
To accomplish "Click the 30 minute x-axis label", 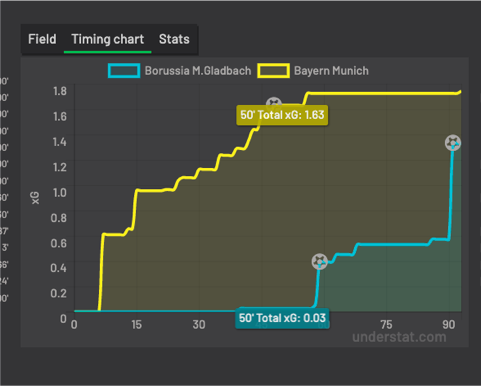I will pyautogui.click(x=199, y=325).
